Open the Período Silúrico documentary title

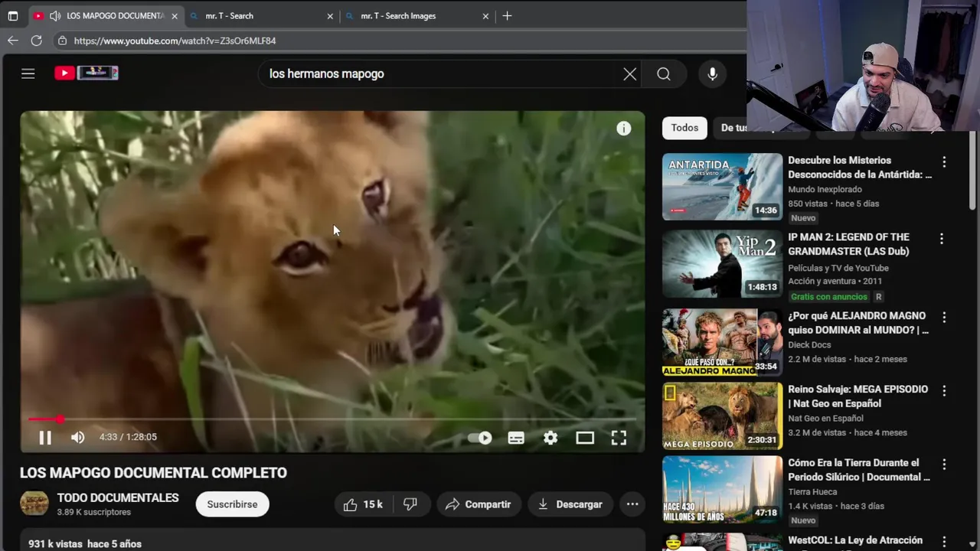pos(859,470)
